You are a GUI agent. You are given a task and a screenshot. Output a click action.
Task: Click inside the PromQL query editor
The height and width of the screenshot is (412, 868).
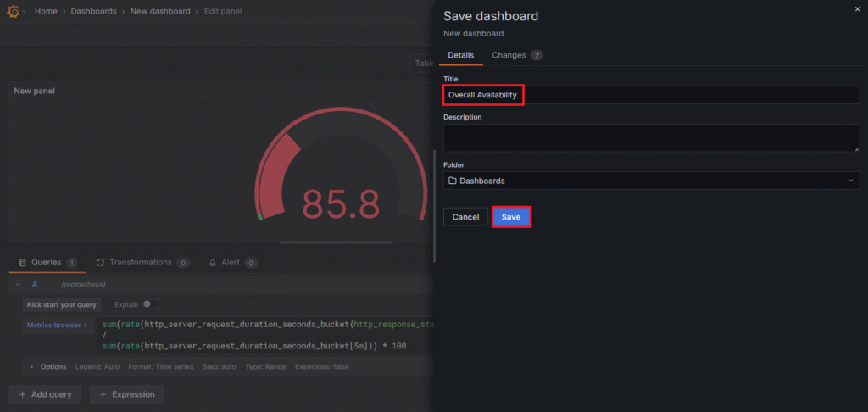point(265,335)
